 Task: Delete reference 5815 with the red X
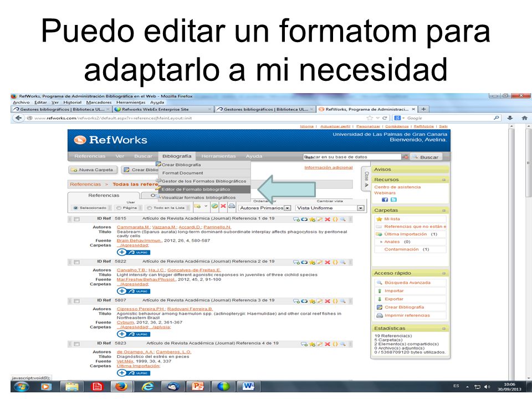328,219
